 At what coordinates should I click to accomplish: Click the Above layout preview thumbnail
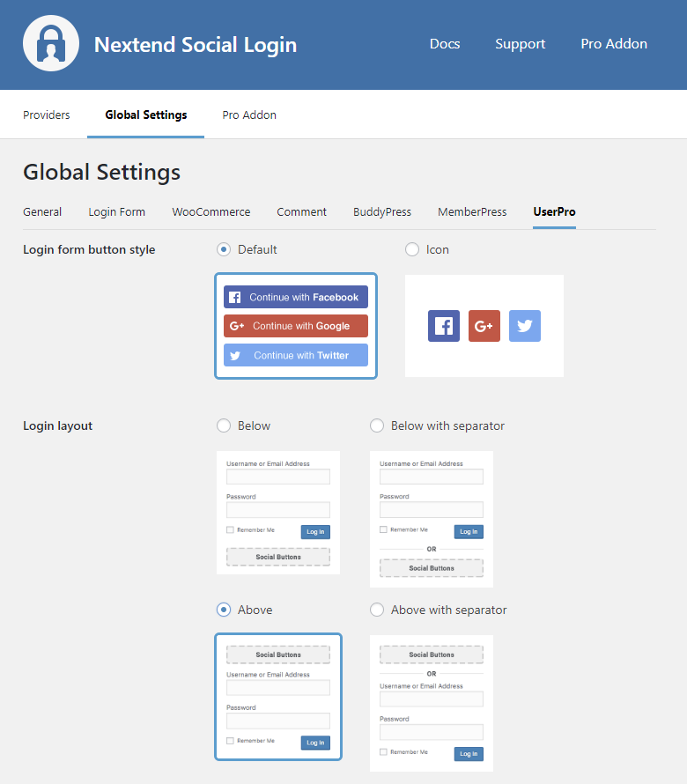(x=278, y=696)
